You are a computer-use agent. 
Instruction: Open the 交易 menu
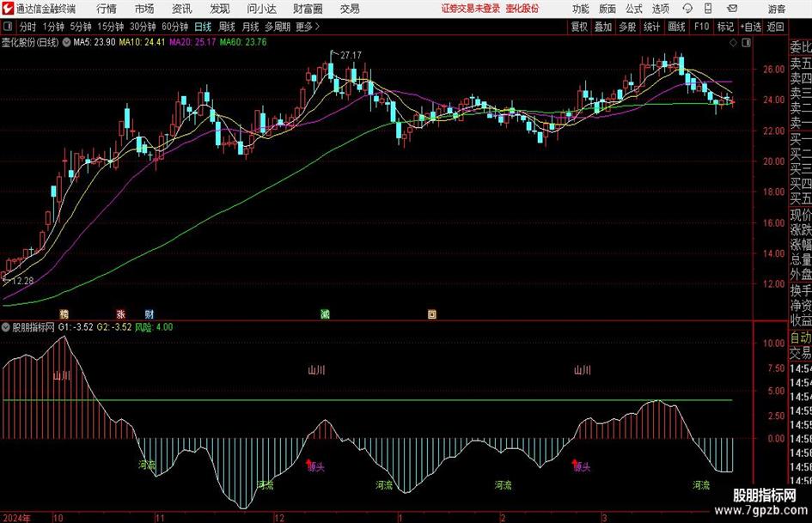[x=350, y=9]
